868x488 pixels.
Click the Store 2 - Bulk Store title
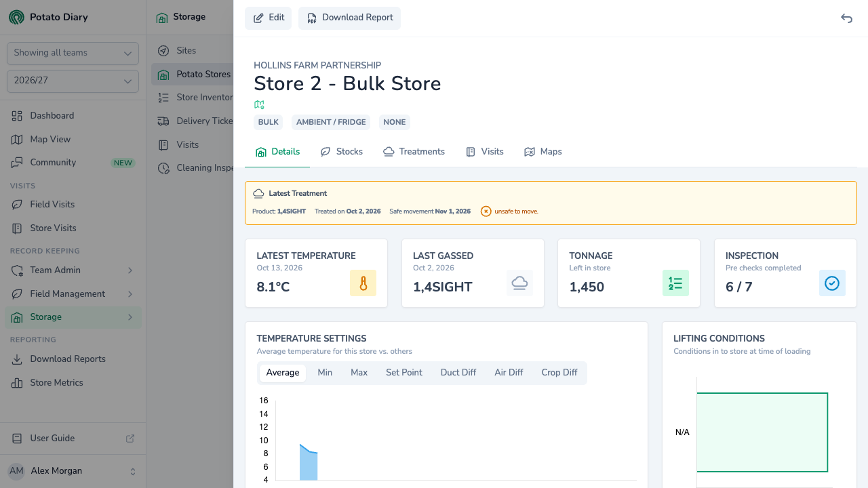click(347, 84)
